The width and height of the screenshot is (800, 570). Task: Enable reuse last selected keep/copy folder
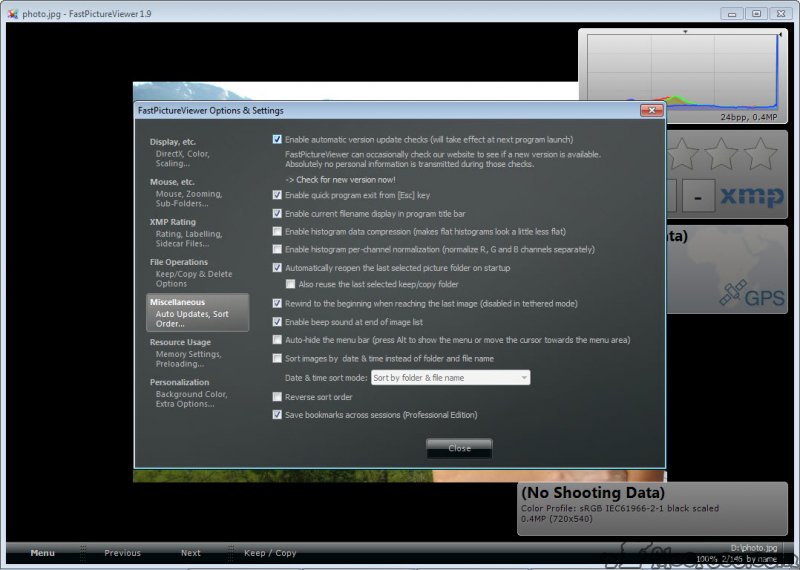click(x=290, y=284)
